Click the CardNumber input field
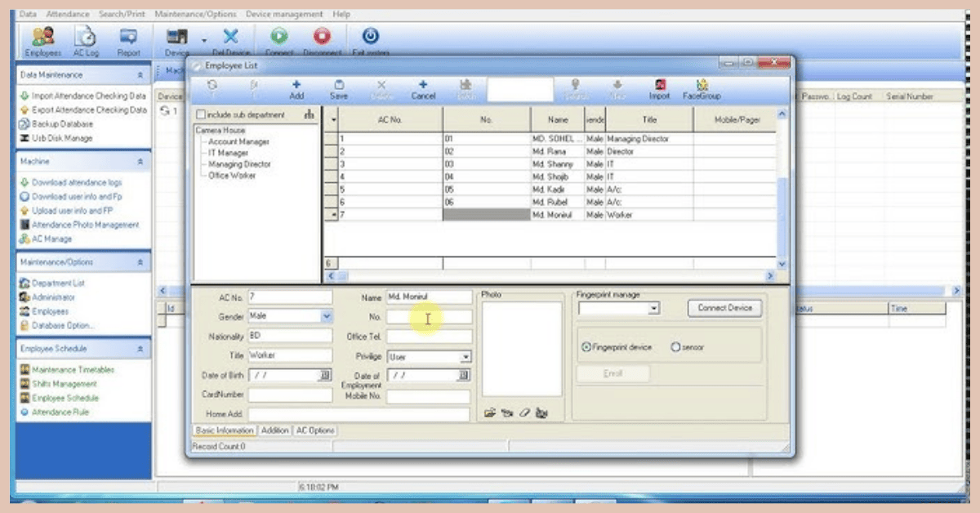This screenshot has width=980, height=513. click(290, 395)
